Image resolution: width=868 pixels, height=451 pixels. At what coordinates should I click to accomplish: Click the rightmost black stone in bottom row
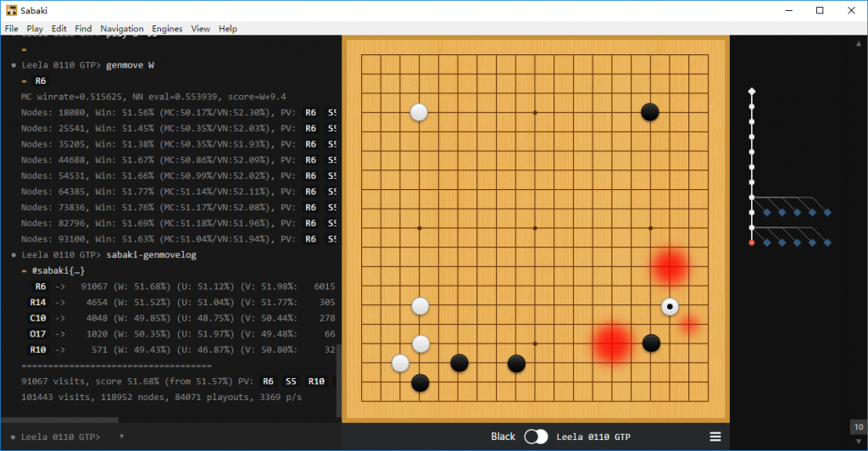516,364
